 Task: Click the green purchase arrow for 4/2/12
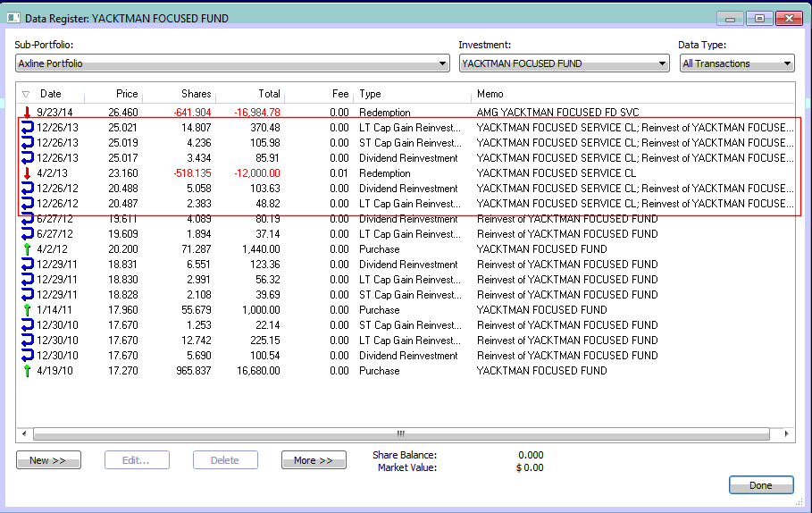(x=27, y=249)
